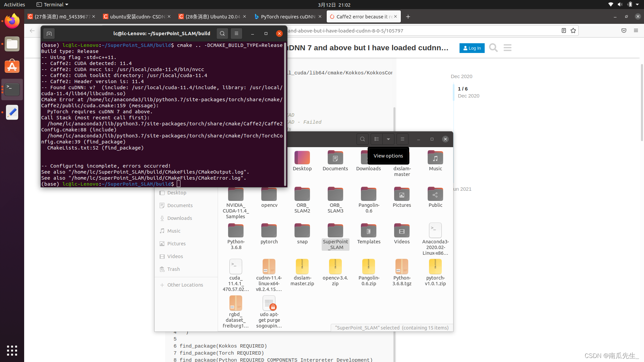644x362 pixels.
Task: Expand the Terminal menu in top bar
Action: [52, 5]
